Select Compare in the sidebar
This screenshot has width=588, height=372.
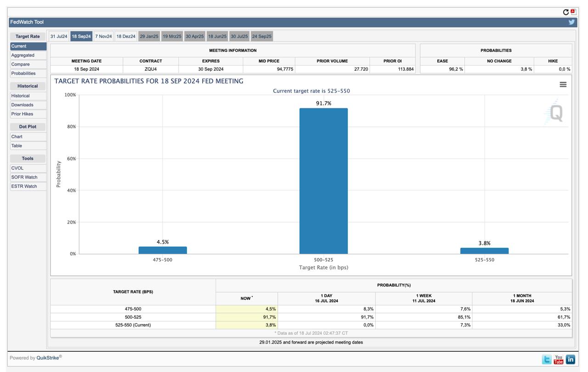pos(20,64)
